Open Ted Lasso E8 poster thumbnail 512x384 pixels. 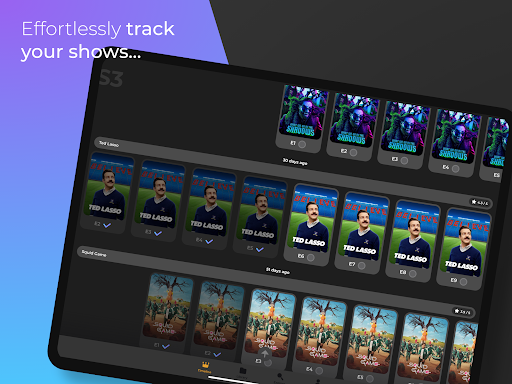[414, 234]
